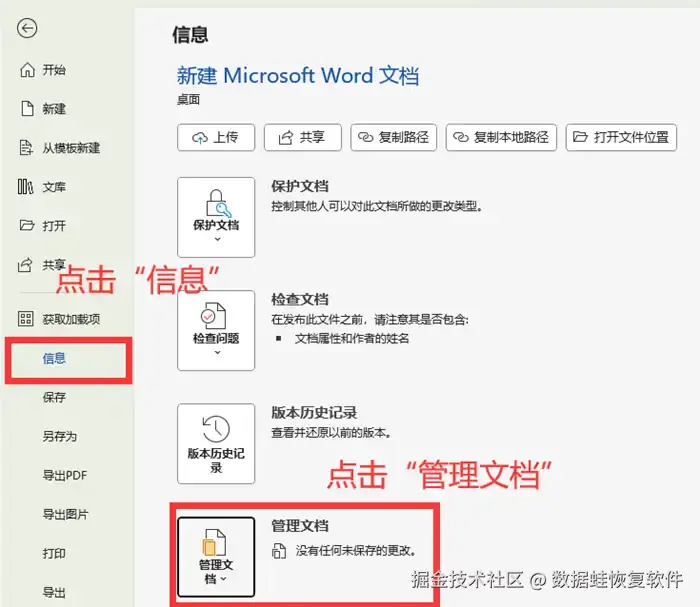Select 导出PDF in the sidebar
Image resolution: width=700 pixels, height=607 pixels.
pyautogui.click(x=65, y=475)
